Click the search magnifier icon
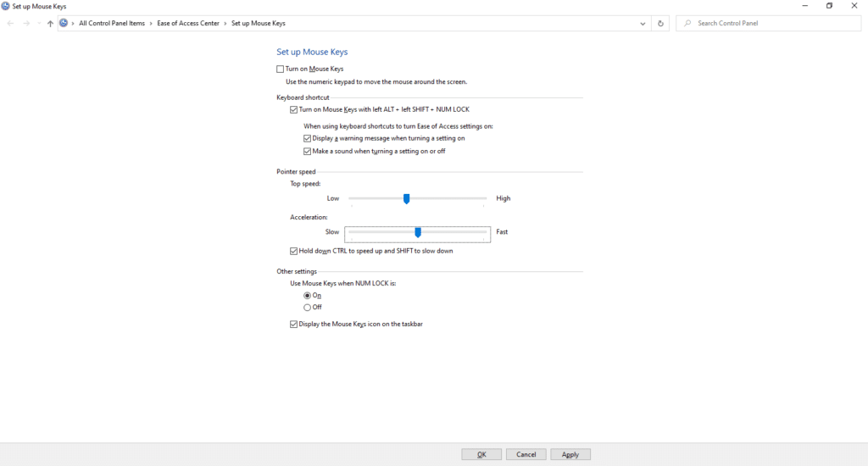Image resolution: width=868 pixels, height=466 pixels. pos(687,23)
